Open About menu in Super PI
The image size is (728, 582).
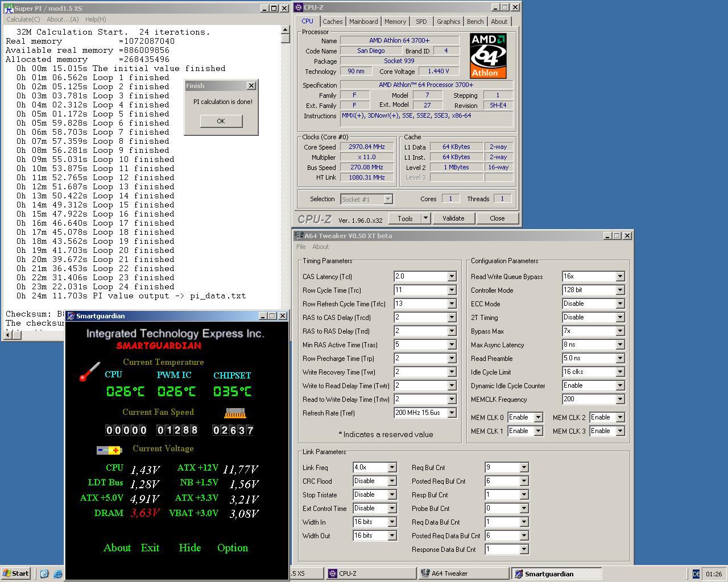[x=63, y=19]
